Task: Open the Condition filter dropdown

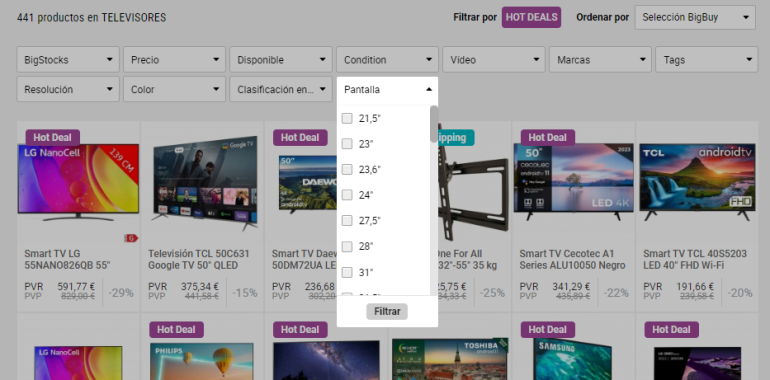Action: (x=387, y=60)
